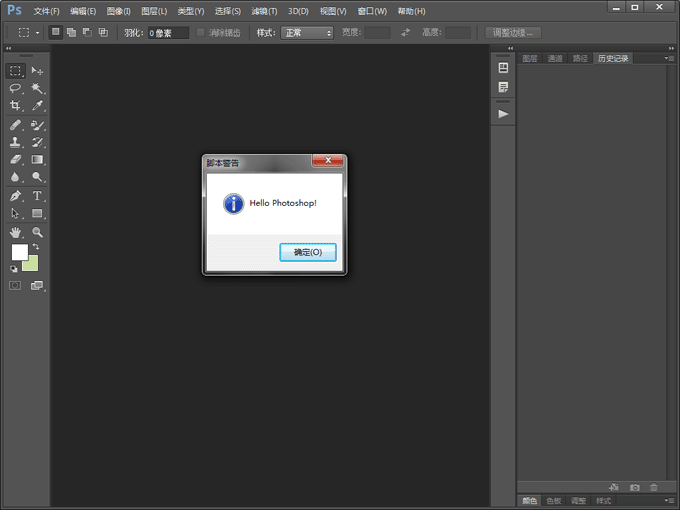Swap width and height values
This screenshot has width=680, height=510.
pos(405,33)
